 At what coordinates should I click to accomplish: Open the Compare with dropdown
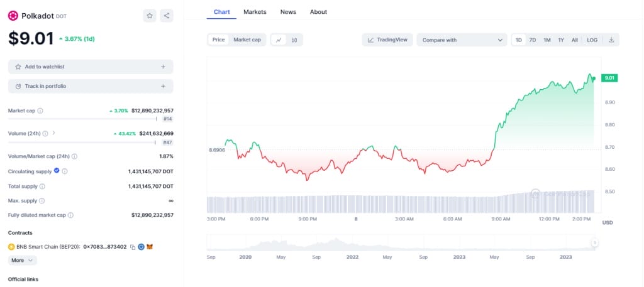tap(462, 40)
